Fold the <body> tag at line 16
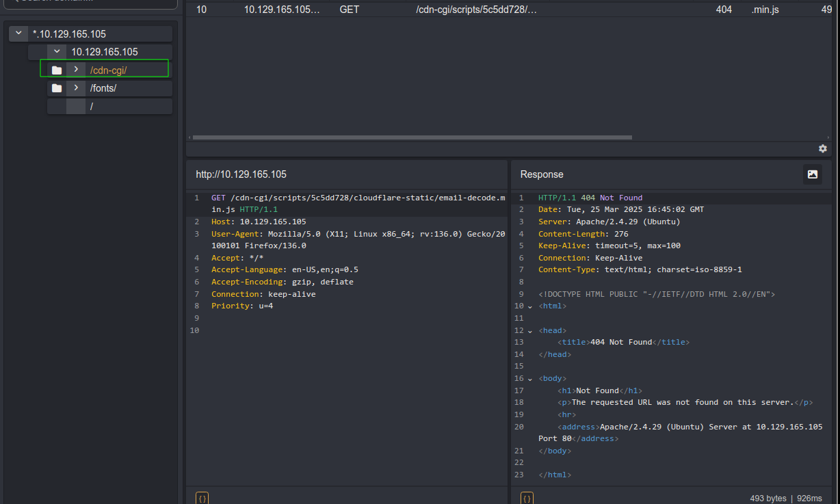840x504 pixels. click(x=529, y=379)
